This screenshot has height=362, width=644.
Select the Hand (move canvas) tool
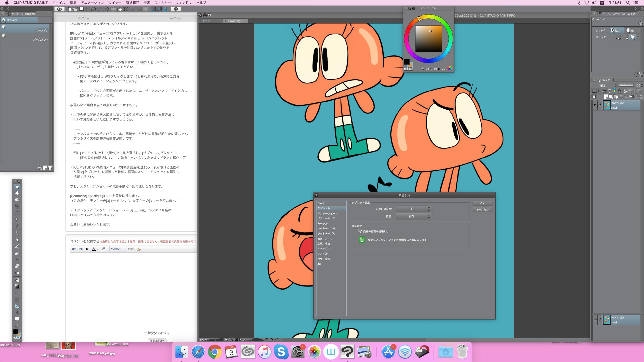point(17,193)
